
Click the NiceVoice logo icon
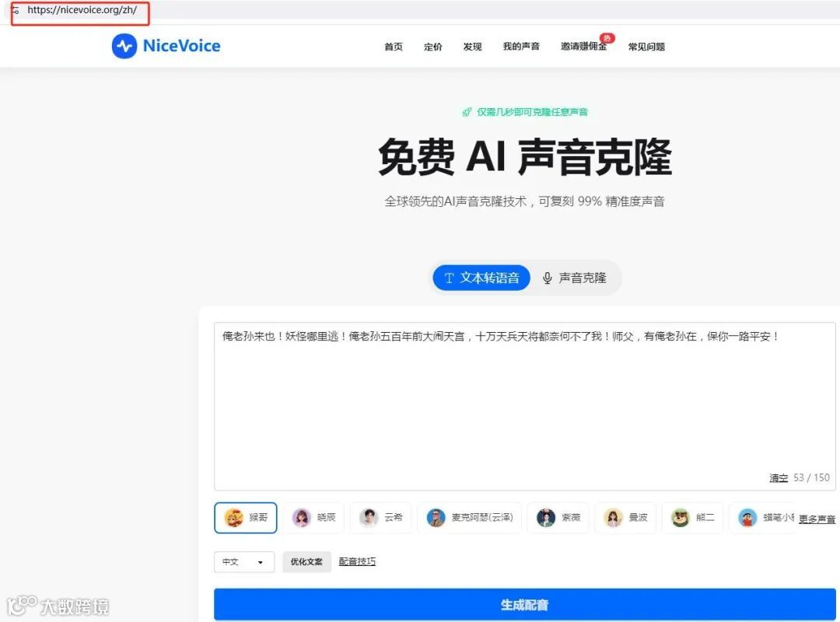coord(124,46)
